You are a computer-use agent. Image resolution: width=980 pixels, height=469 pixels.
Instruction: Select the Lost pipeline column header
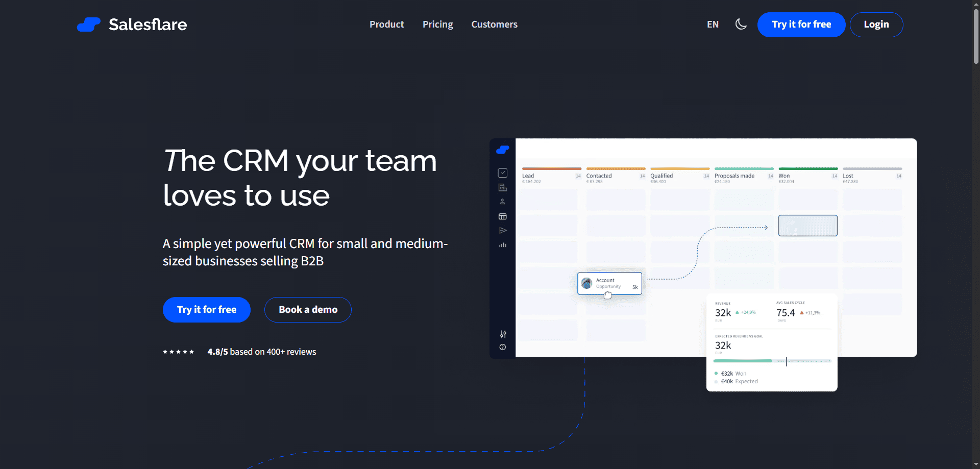click(x=872, y=176)
